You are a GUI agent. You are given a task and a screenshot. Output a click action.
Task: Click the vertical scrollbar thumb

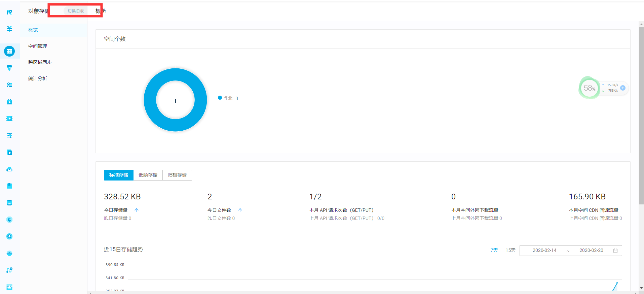[x=641, y=116]
